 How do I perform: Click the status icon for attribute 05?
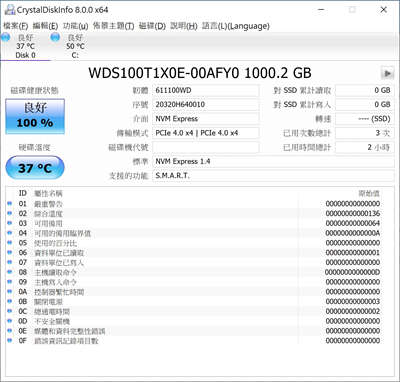pyautogui.click(x=10, y=243)
